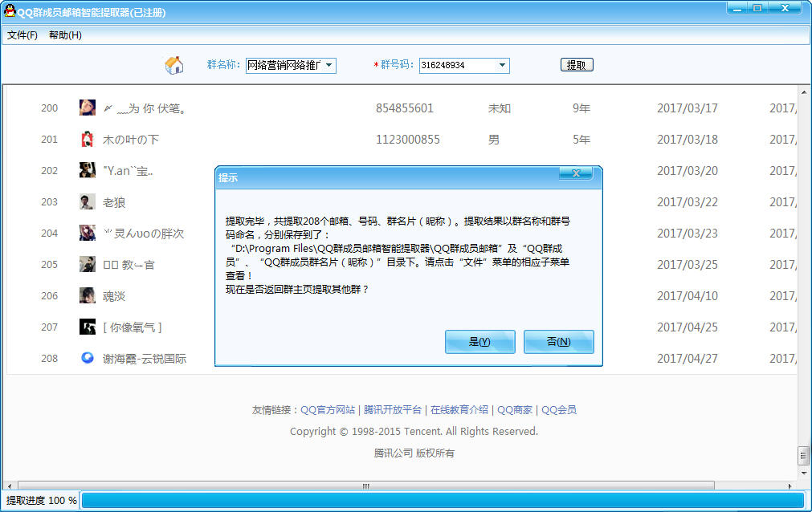Expand the 群名称 dropdown

click(x=328, y=65)
